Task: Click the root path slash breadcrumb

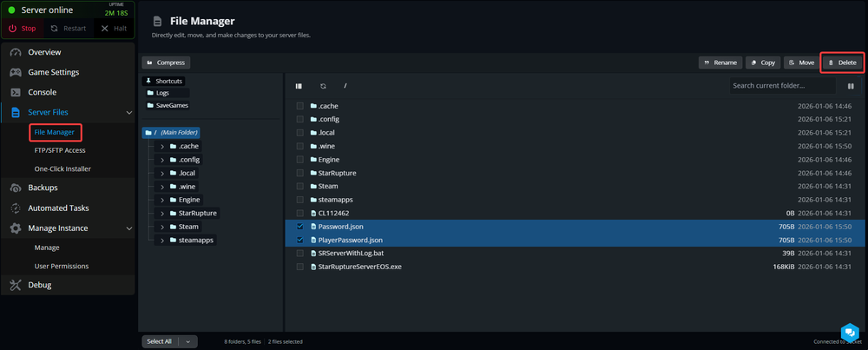Action: pyautogui.click(x=345, y=86)
